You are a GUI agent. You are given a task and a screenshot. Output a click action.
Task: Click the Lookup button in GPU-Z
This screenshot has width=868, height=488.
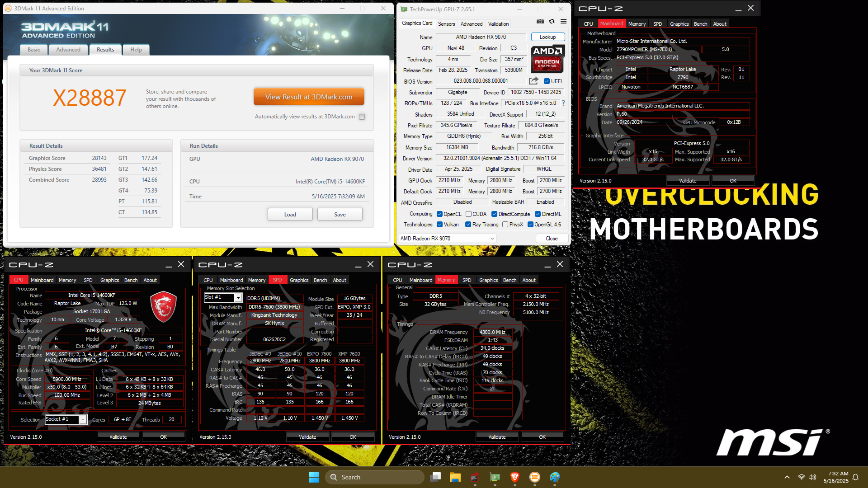[x=547, y=37]
